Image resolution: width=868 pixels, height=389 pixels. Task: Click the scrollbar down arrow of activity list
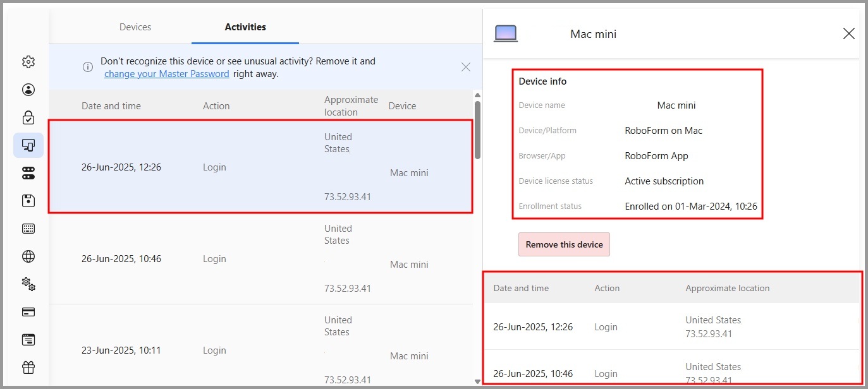click(477, 381)
